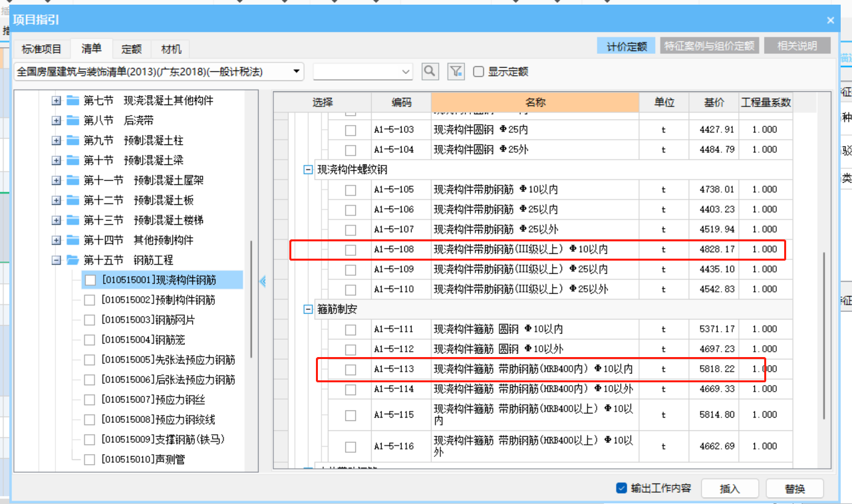Screen dimensions: 852x504
Task: Click the 相关说明 button
Action: 797,46
